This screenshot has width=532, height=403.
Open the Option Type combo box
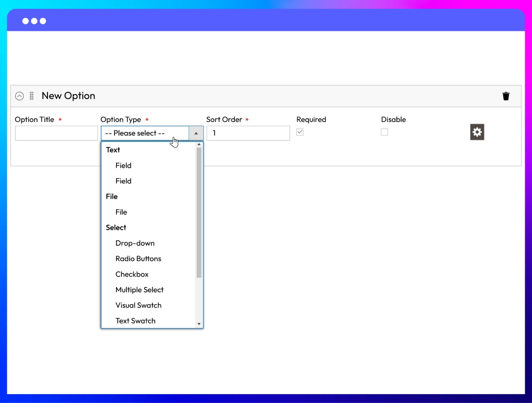[146, 133]
